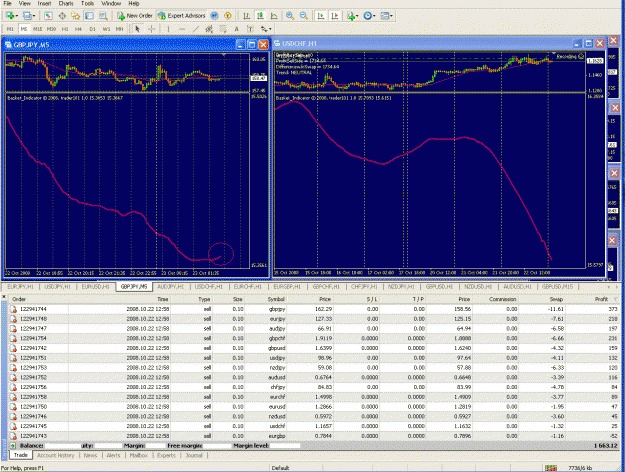Switch to the USDCHF,H1 chart tab

[208, 287]
